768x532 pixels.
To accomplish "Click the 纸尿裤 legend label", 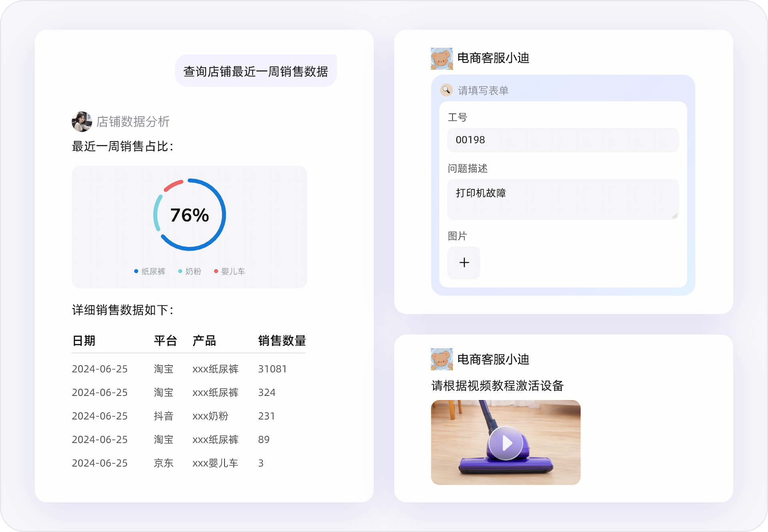I will [x=153, y=271].
